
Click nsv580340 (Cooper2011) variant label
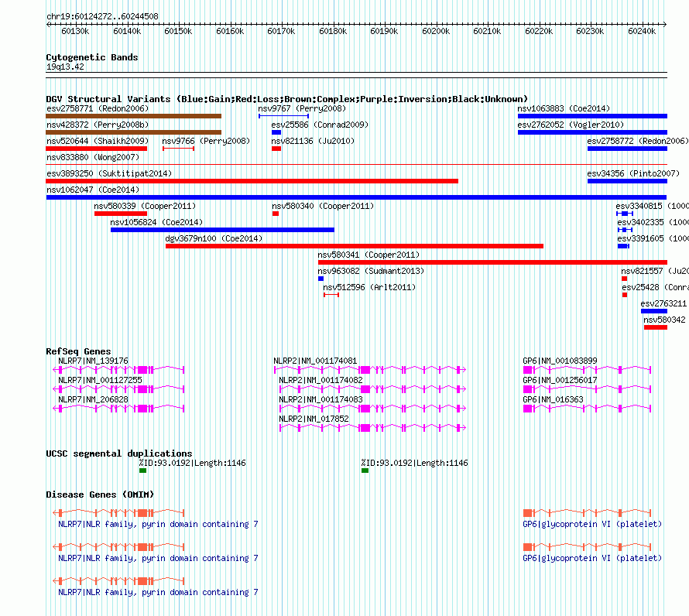point(323,206)
